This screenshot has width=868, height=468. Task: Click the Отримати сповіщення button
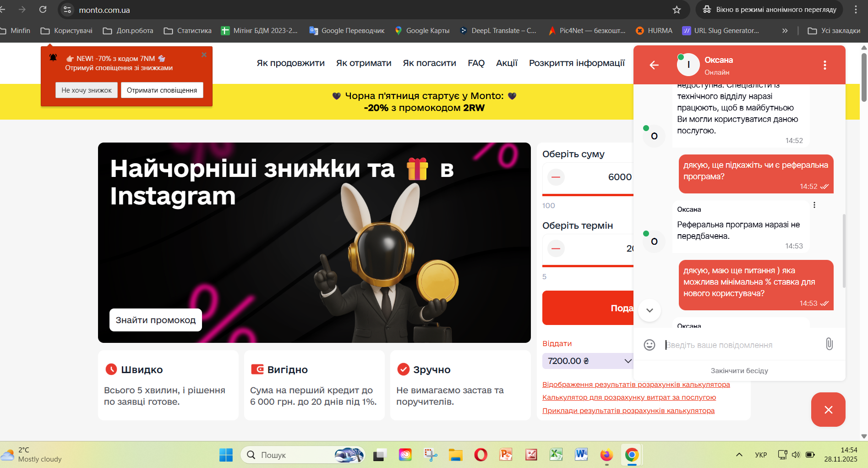[x=162, y=90]
